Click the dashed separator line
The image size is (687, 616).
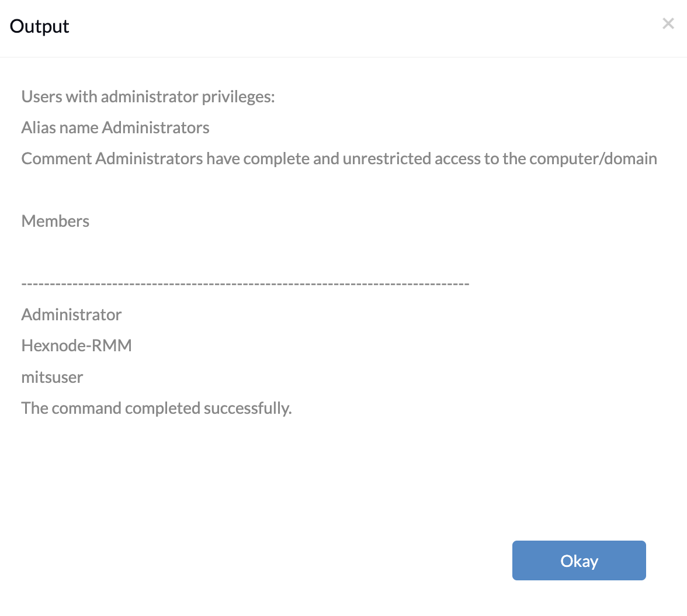(245, 284)
